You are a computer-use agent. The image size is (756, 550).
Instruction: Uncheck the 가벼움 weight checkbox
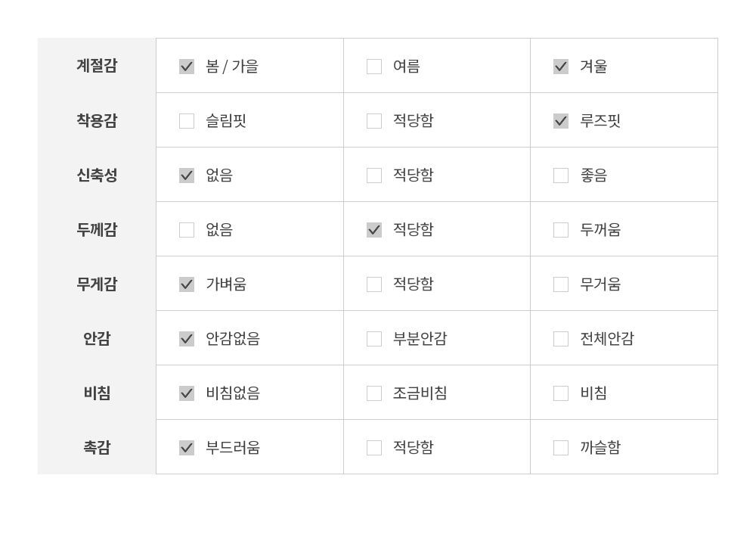coord(187,284)
